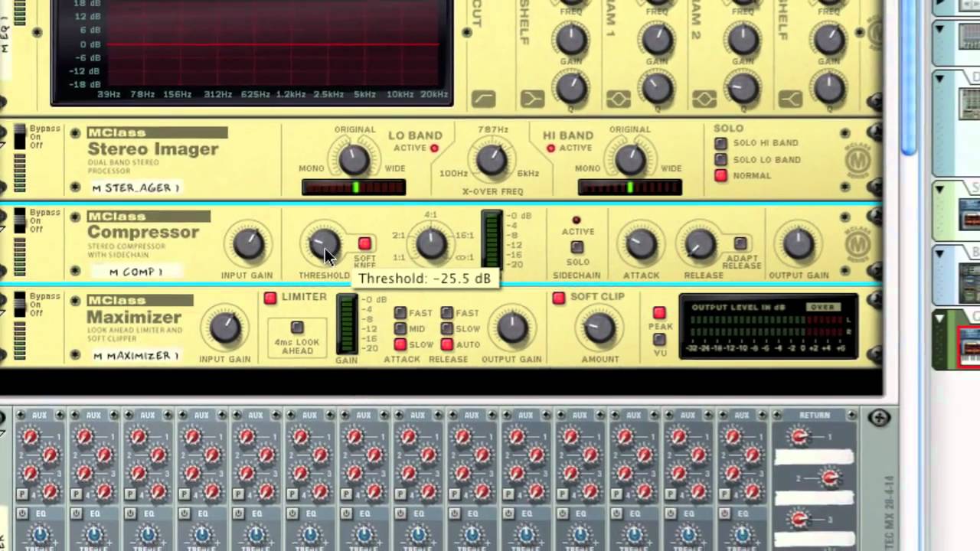Screen dimensions: 980x551
Task: Click the Equalizer frequency response display
Action: 251,52
